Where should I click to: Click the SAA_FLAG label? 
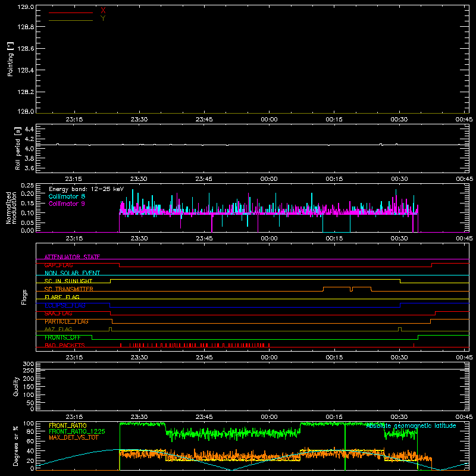pos(58,314)
